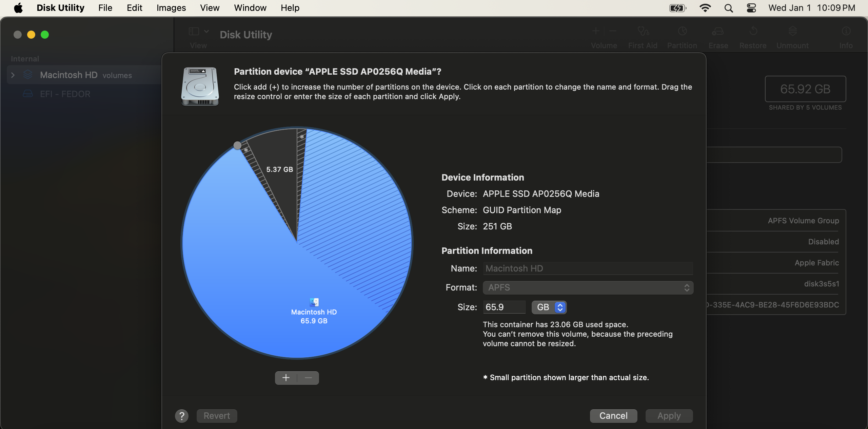868x429 pixels.
Task: Open the Images menu
Action: point(171,8)
